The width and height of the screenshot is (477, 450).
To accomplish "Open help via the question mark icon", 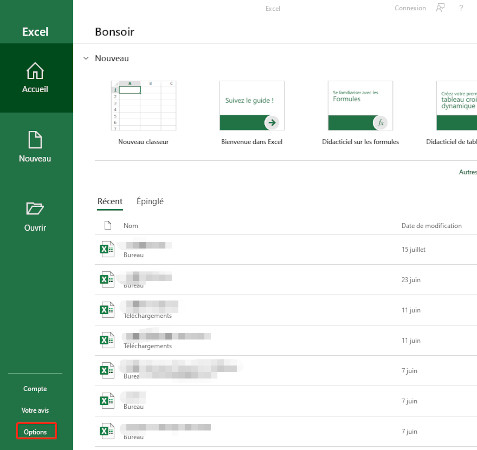I will (x=461, y=8).
